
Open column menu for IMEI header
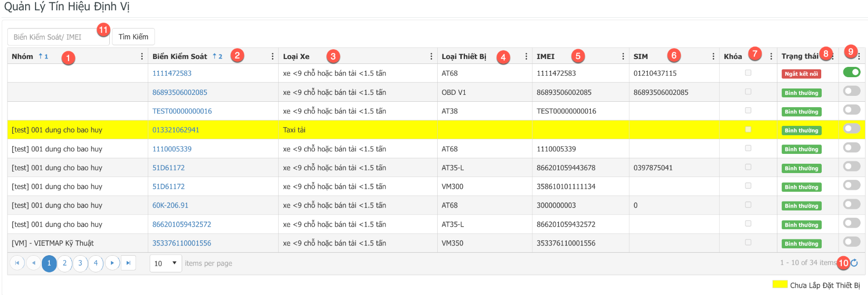[623, 57]
